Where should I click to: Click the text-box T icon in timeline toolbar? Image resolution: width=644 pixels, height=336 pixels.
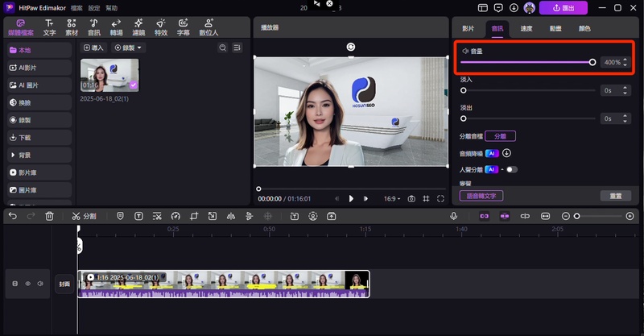pyautogui.click(x=138, y=216)
